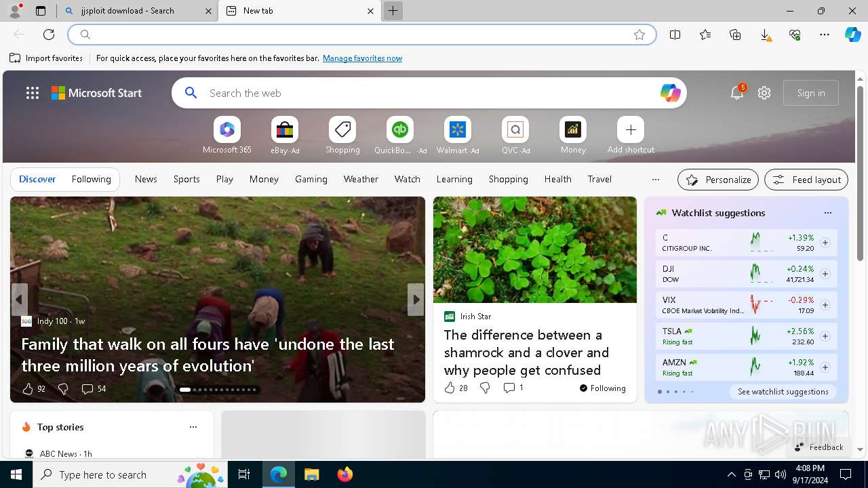The image size is (868, 488).
Task: Open the tab actions menu icon
Action: pyautogui.click(x=41, y=11)
